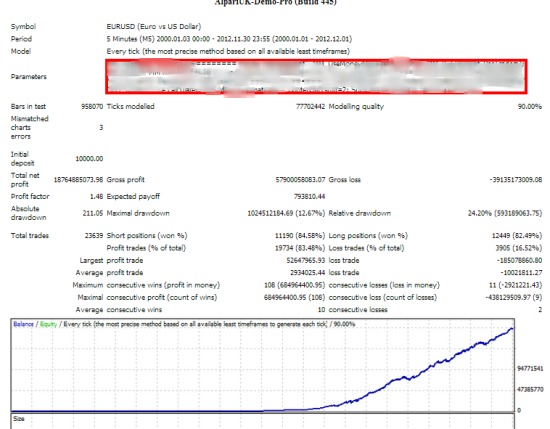This screenshot has width=550, height=429.
Task: Click the Symbol EURUSD value text
Action: coord(154,27)
